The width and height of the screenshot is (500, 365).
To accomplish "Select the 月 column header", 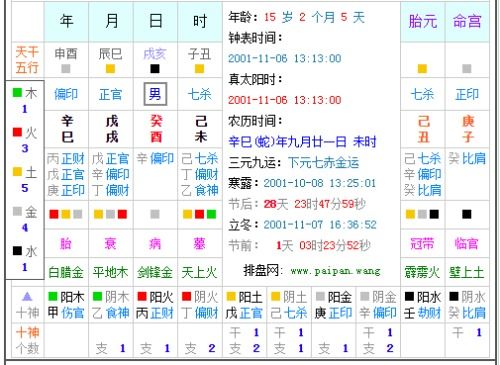I will click(111, 21).
